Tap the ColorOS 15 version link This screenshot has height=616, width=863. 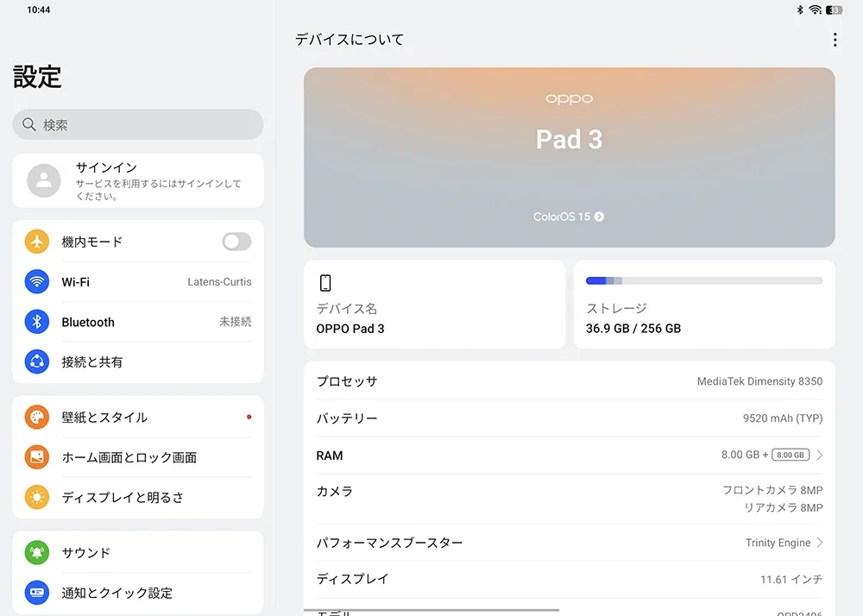coord(569,217)
